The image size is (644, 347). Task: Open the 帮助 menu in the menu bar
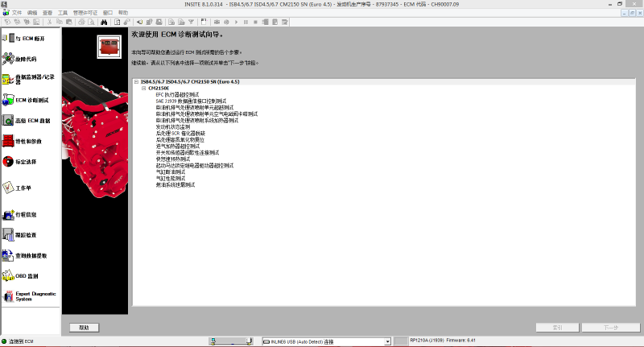pos(123,13)
